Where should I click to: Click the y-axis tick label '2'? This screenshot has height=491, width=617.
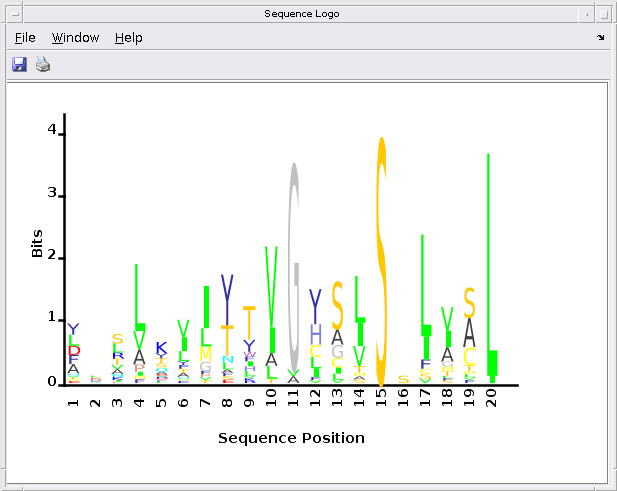(52, 255)
